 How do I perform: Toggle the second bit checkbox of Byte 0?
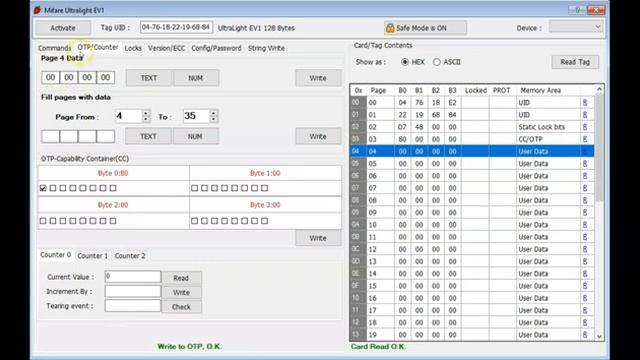point(53,188)
